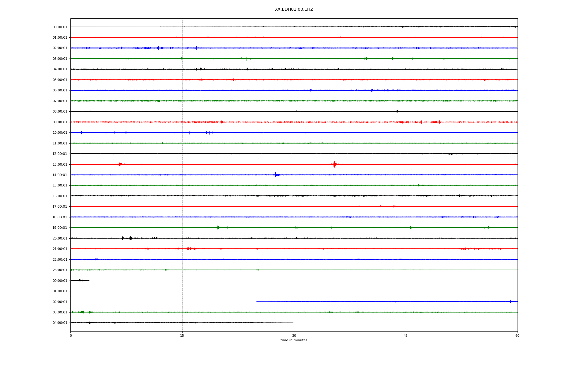Click the green spike near minute 20 on 19:00:01
This screenshot has height=368, width=588.
click(x=218, y=228)
